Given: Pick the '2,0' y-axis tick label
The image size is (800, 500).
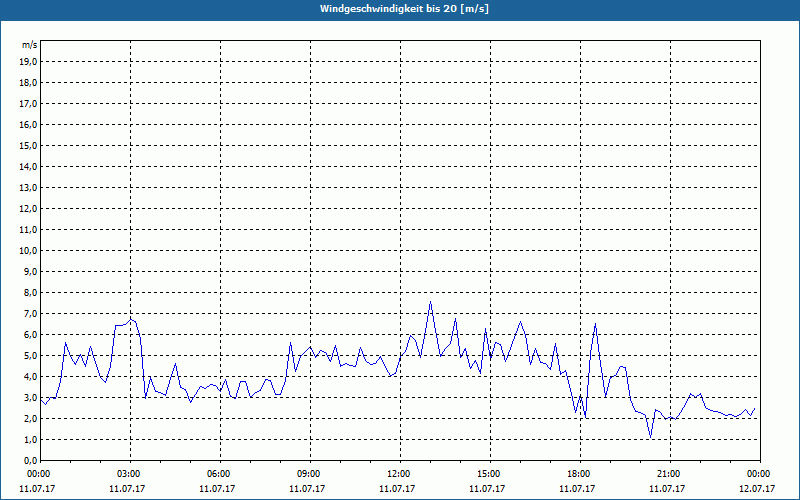Looking at the screenshot, I should coord(30,418).
